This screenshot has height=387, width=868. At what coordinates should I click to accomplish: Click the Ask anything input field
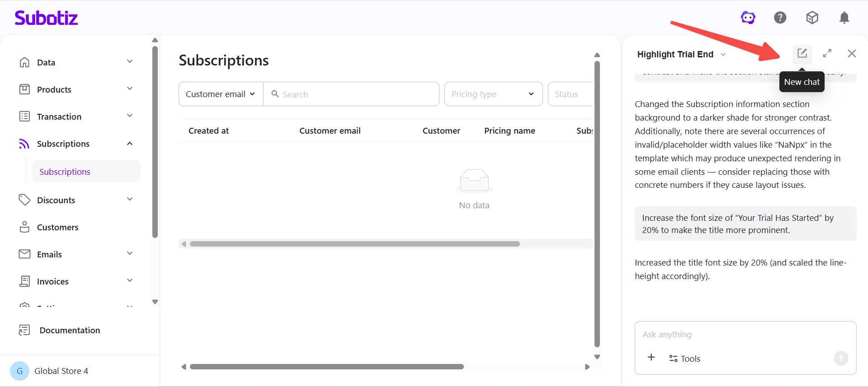pyautogui.click(x=741, y=335)
